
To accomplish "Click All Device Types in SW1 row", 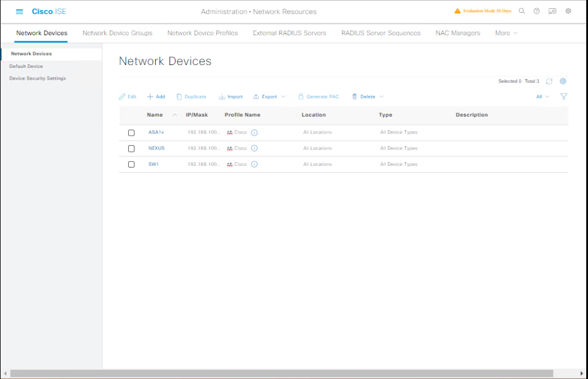I will point(398,164).
